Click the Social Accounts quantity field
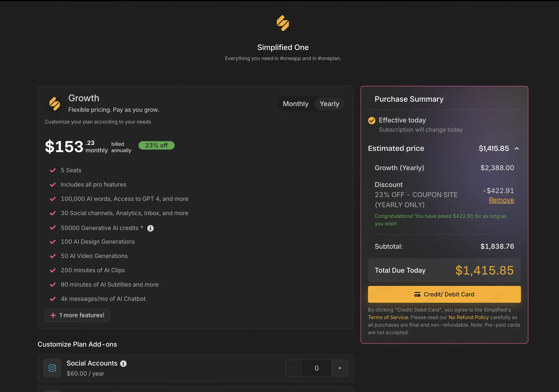 coord(316,368)
